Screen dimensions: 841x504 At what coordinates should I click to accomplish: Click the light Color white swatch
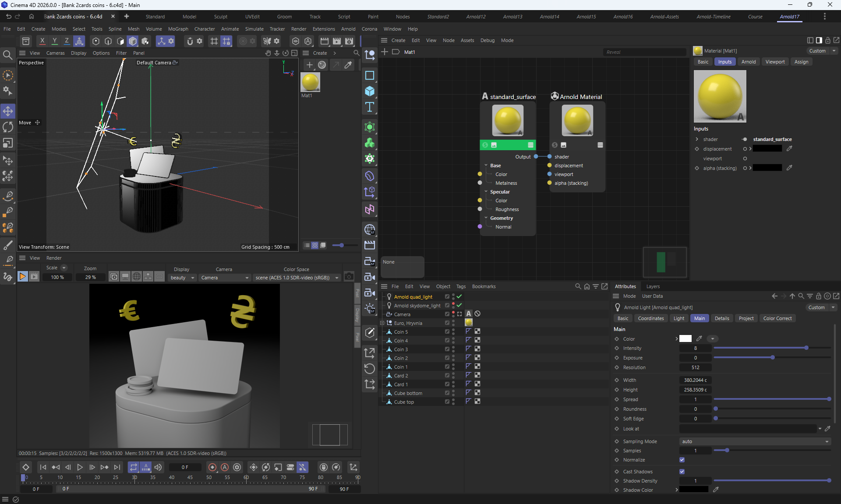coord(686,338)
